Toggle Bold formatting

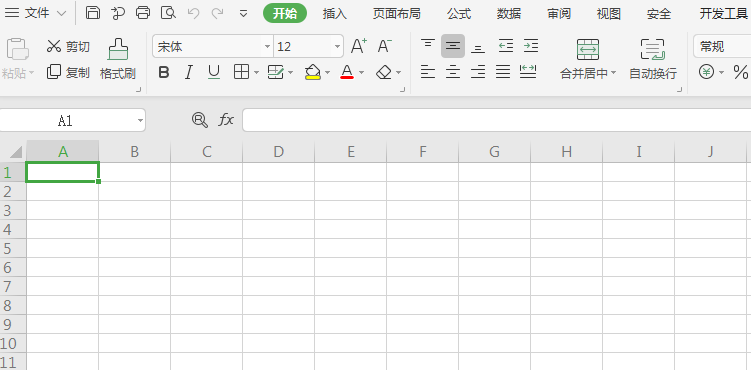click(x=164, y=73)
